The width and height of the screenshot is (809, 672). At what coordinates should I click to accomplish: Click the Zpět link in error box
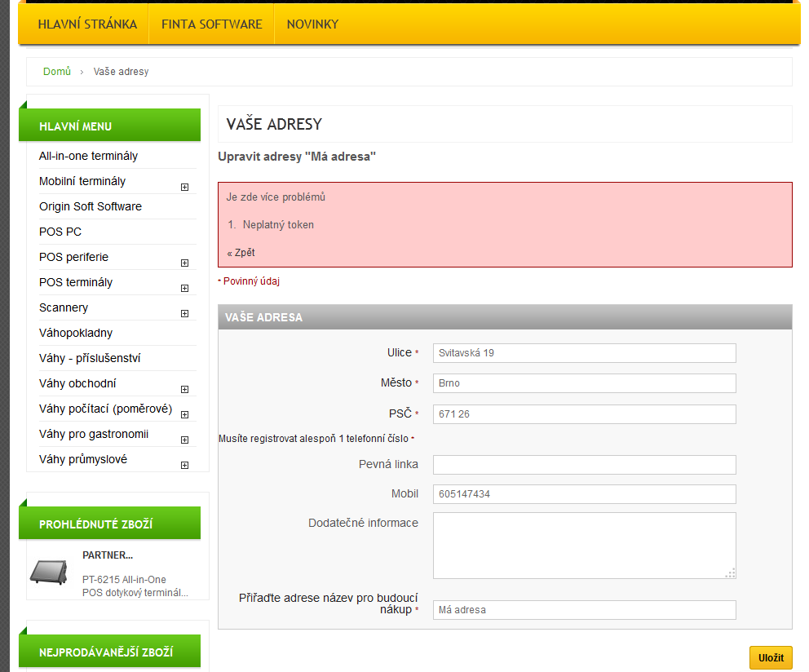click(241, 252)
